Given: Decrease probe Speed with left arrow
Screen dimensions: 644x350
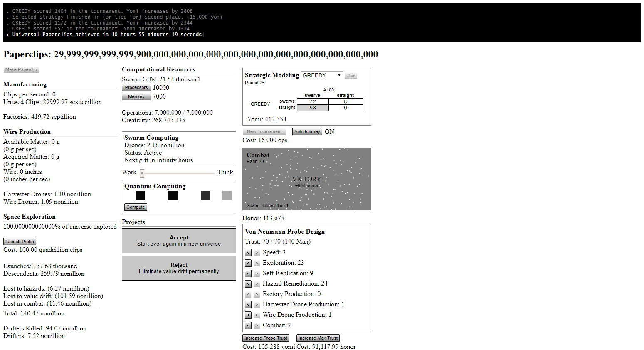Looking at the screenshot, I should click(248, 253).
